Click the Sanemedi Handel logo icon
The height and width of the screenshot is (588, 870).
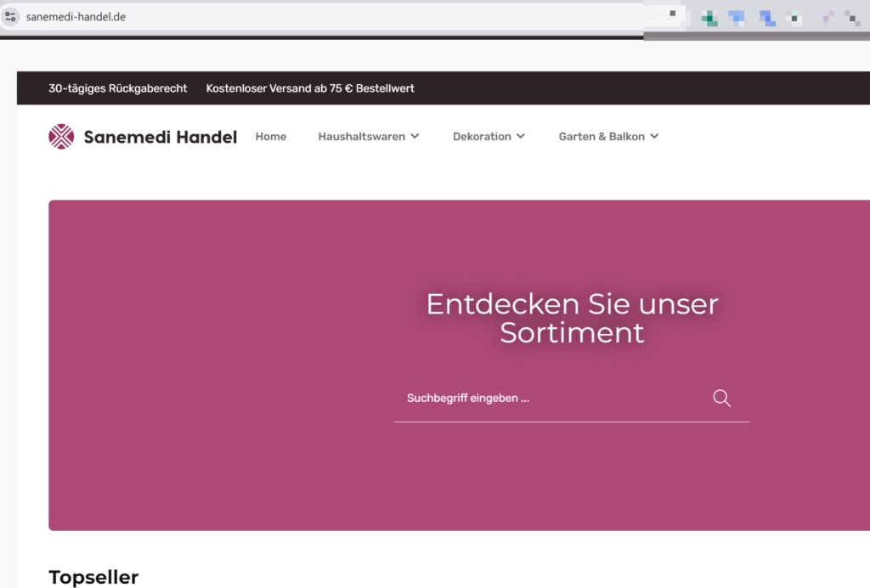tap(60, 136)
